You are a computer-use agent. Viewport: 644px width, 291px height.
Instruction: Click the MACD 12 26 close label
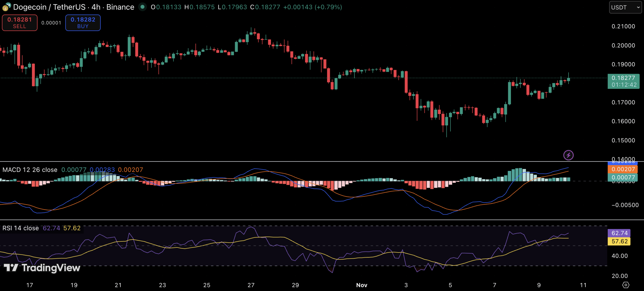pos(30,170)
